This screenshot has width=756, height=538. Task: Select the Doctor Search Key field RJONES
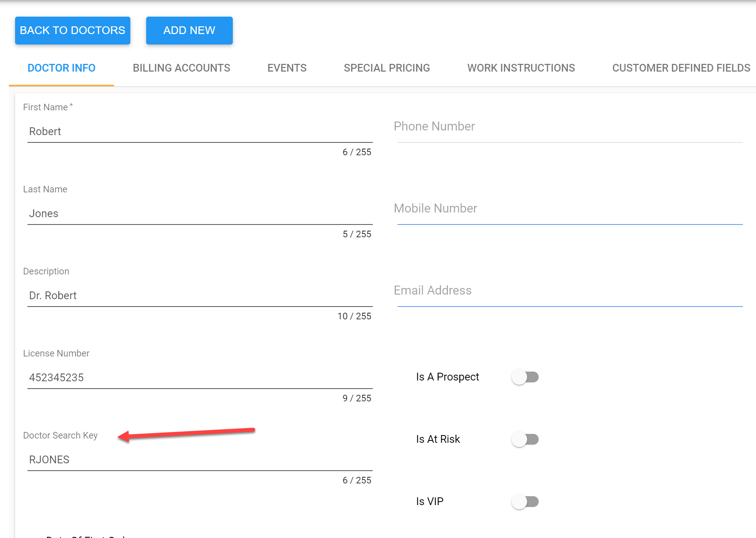point(200,460)
